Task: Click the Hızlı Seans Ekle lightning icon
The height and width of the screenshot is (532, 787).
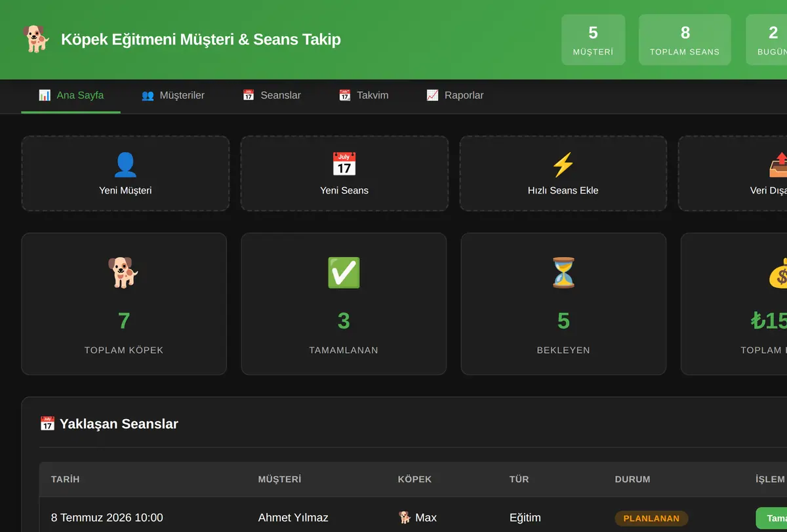Action: (563, 165)
